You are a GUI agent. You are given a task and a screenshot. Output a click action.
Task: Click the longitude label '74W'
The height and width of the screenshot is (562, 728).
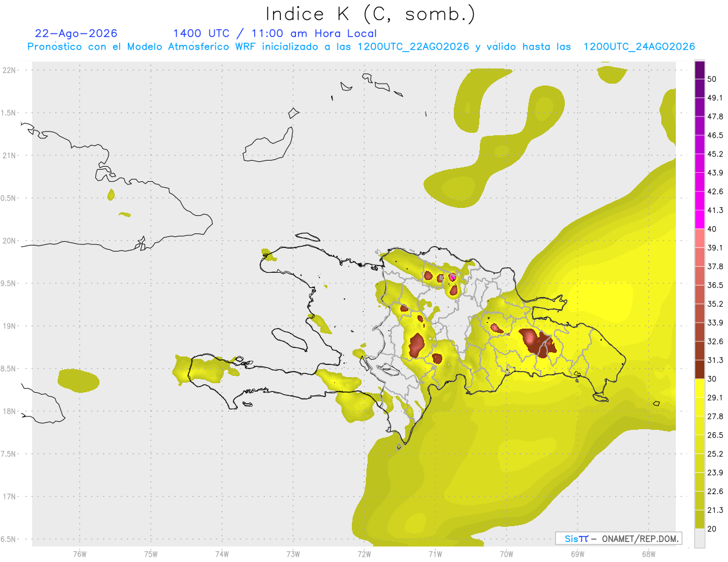pyautogui.click(x=222, y=554)
